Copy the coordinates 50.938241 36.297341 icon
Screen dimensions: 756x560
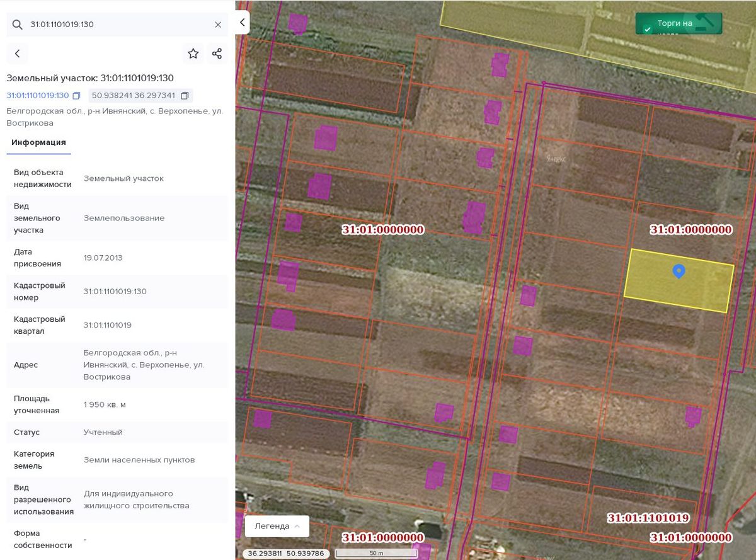point(185,96)
